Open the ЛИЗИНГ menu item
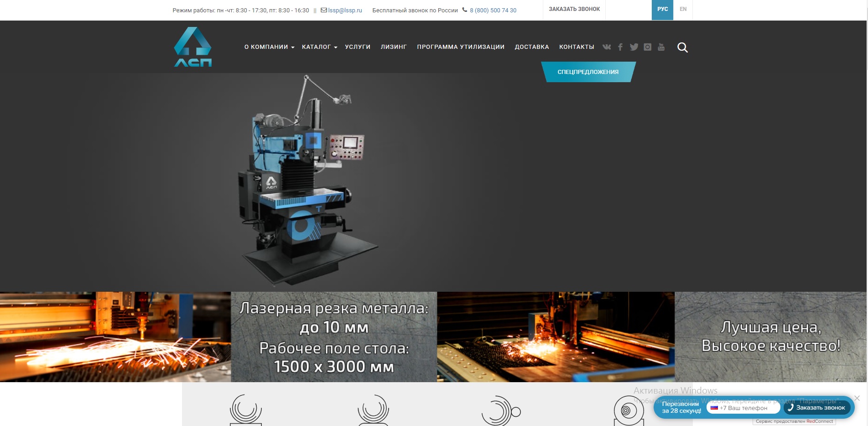Screen dimensions: 868x426 click(x=394, y=47)
